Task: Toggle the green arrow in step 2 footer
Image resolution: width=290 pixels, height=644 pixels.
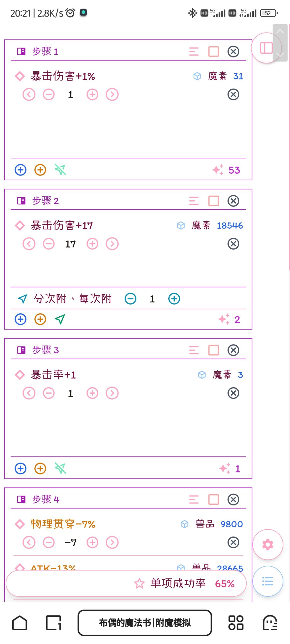Action: [x=60, y=319]
